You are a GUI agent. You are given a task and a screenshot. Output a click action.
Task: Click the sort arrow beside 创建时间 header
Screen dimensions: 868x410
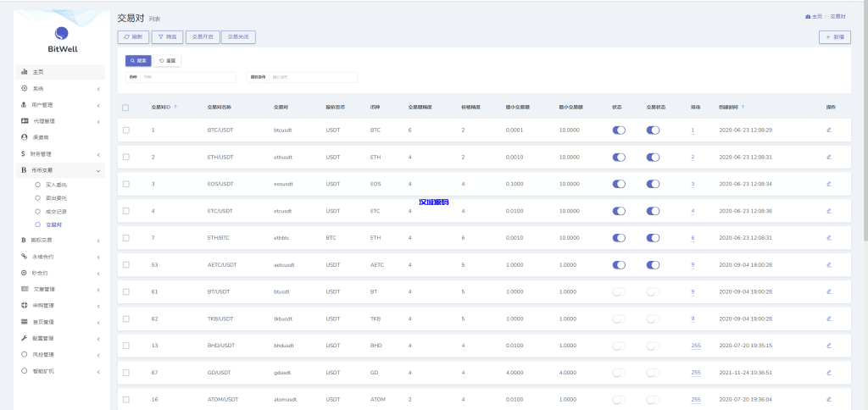click(x=743, y=108)
